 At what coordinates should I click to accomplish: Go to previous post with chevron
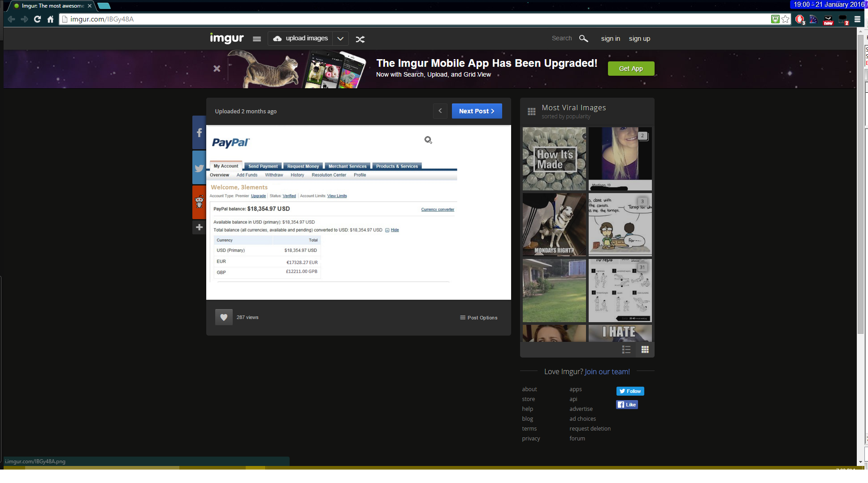point(440,111)
